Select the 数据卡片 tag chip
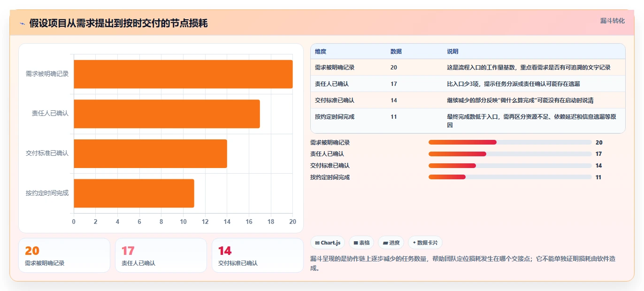Screen dimensions: 644x291 click(425, 243)
